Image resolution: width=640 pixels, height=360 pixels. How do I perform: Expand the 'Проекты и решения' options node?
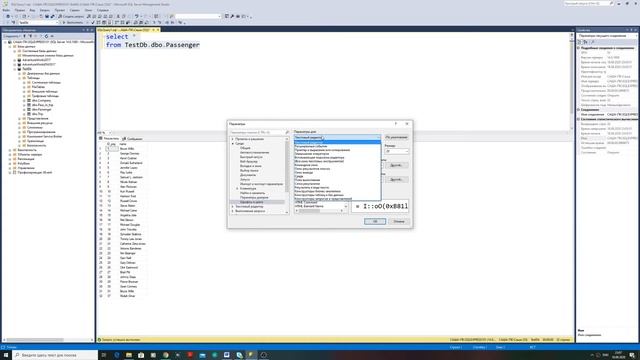coord(233,139)
